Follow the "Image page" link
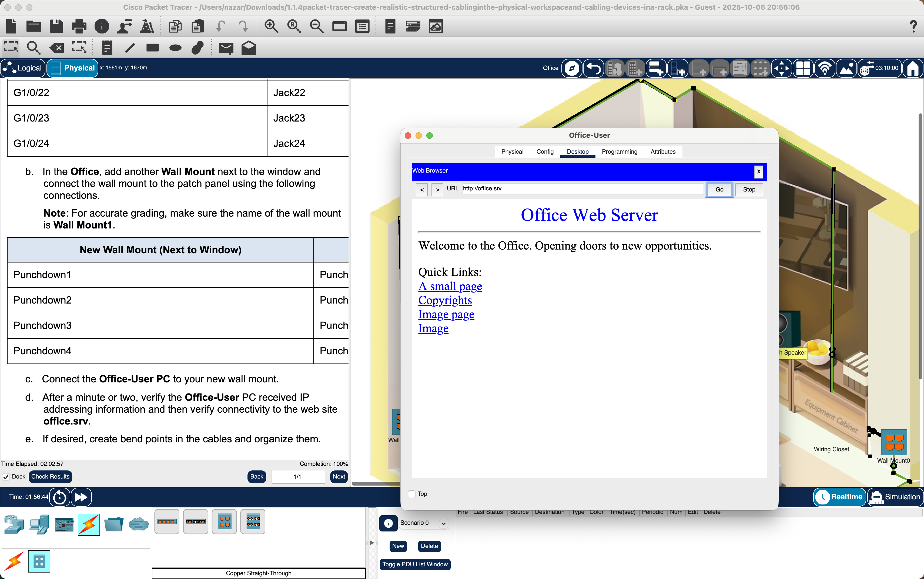The width and height of the screenshot is (924, 579). coord(446,314)
